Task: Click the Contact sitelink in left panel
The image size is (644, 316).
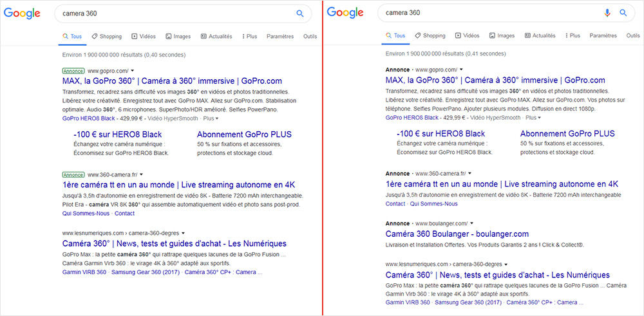Action: tap(124, 214)
